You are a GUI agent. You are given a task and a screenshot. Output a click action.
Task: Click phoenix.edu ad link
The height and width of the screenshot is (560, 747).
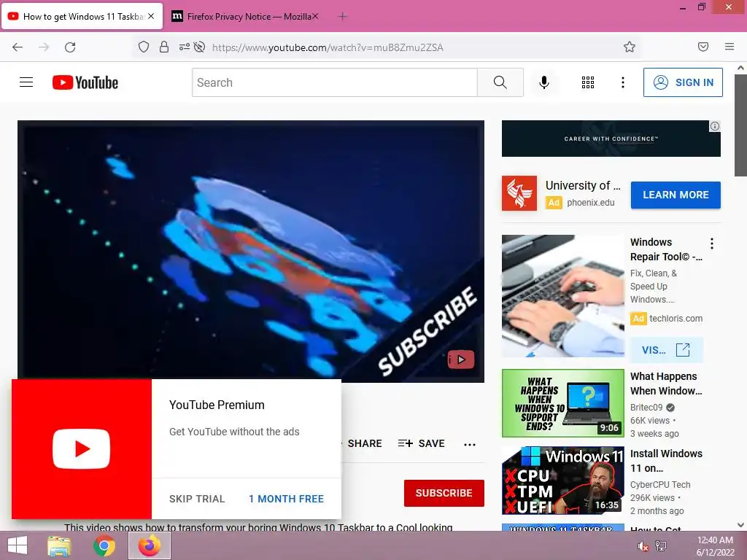590,203
